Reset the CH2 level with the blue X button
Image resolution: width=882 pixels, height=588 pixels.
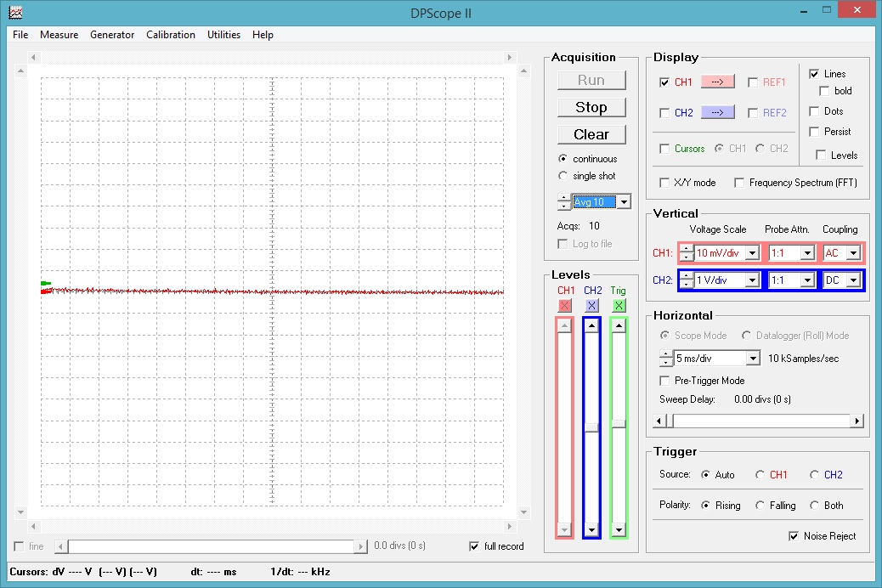point(591,306)
